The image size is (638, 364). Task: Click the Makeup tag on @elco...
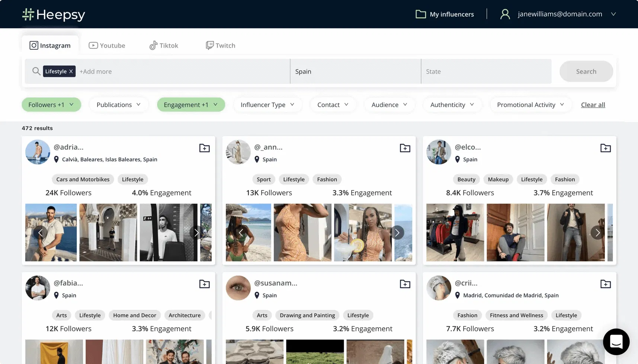[x=498, y=179]
